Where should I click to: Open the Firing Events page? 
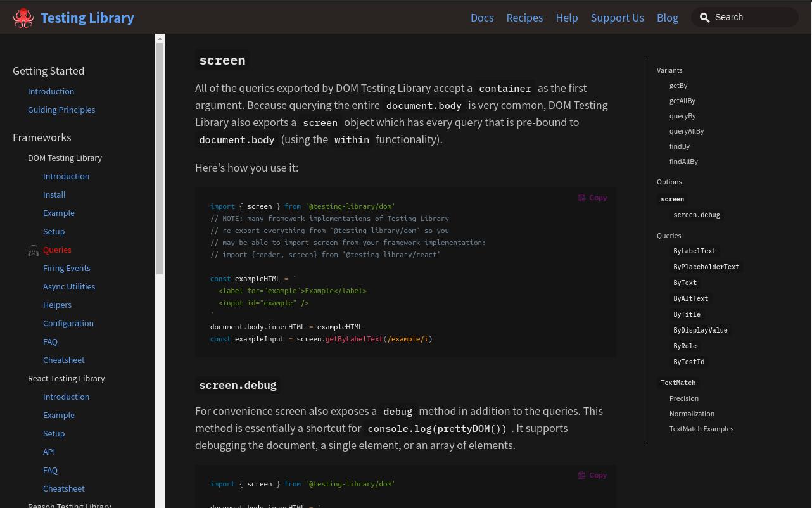click(x=67, y=268)
